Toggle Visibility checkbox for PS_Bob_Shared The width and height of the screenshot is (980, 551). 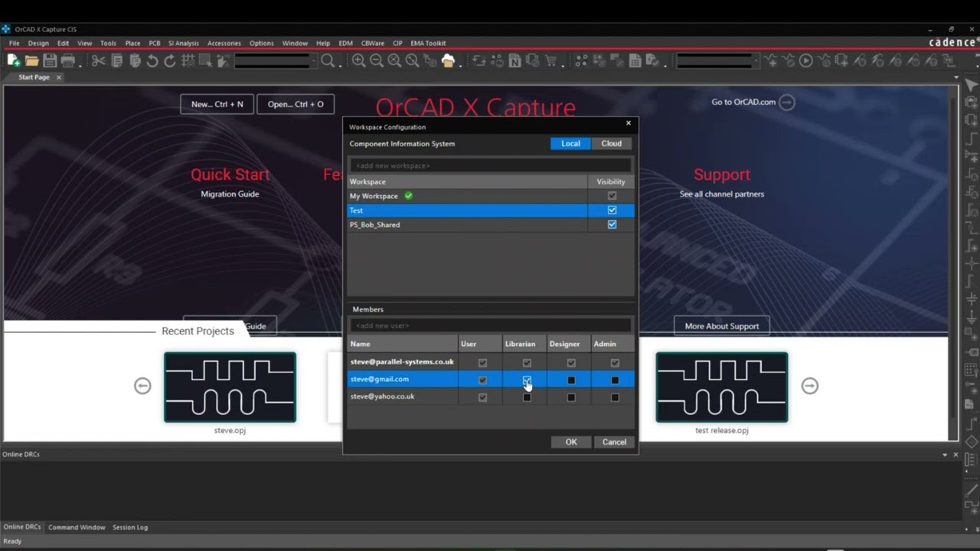click(x=612, y=225)
